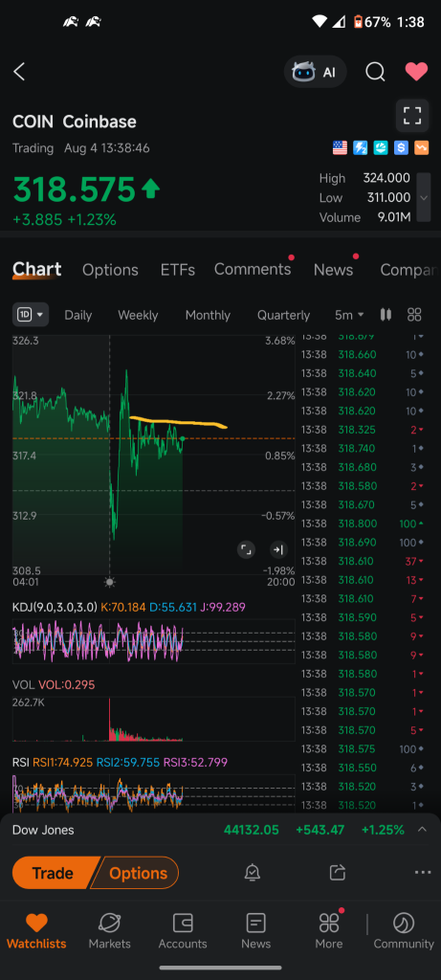Tap the teal badge icon beside flag
The width and height of the screenshot is (441, 980).
coord(381,148)
